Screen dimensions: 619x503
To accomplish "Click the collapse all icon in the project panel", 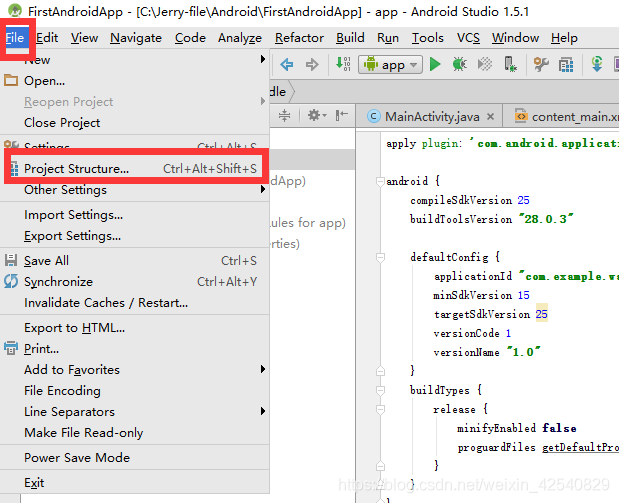I will (284, 116).
